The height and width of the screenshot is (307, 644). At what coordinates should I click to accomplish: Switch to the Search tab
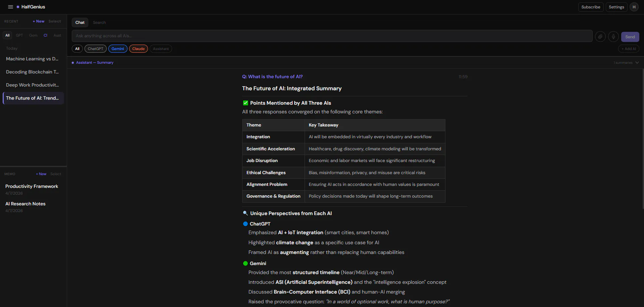(x=99, y=22)
